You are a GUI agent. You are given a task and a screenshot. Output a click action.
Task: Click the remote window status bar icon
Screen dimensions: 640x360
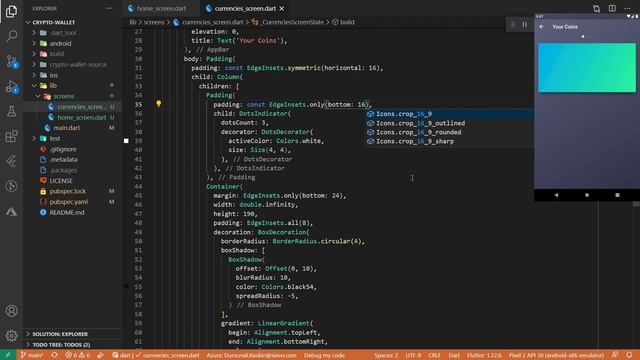tap(8, 355)
